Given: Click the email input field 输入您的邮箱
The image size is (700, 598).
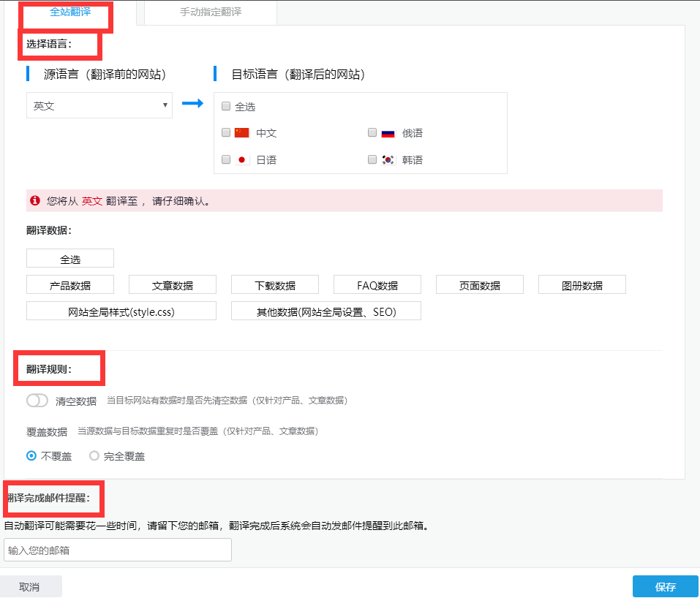Looking at the screenshot, I should point(117,550).
